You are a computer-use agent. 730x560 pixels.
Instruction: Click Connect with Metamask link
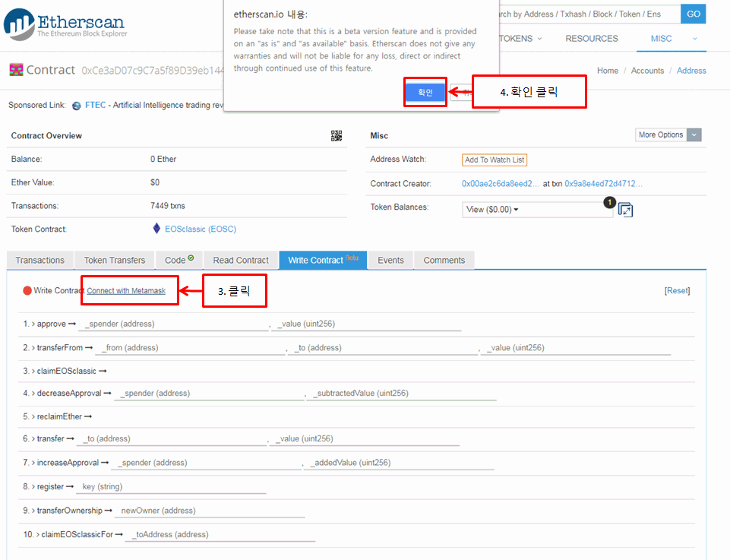point(126,290)
